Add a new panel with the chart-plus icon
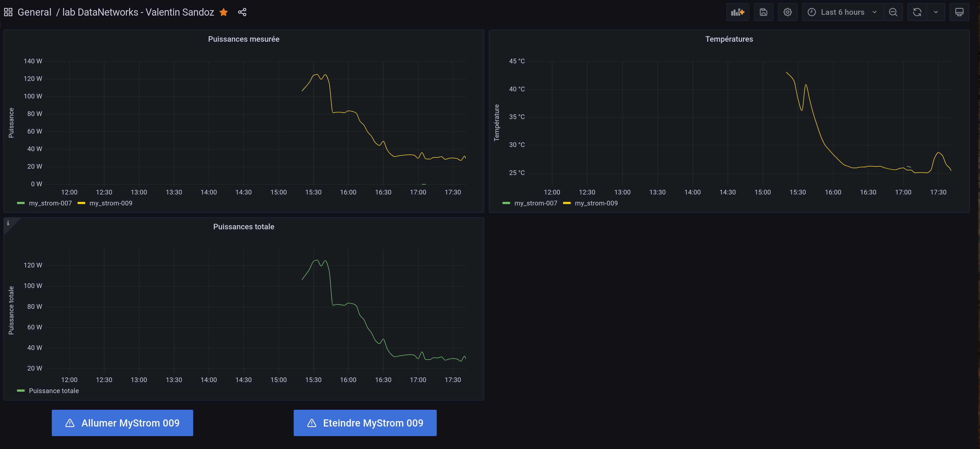980x449 pixels. click(737, 12)
